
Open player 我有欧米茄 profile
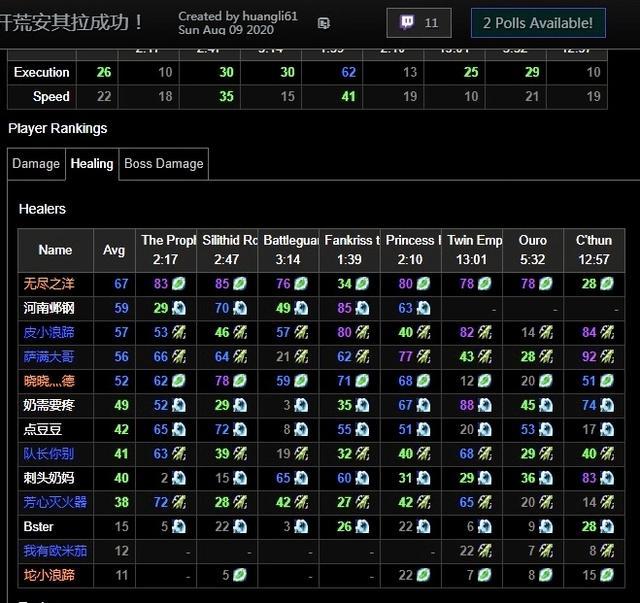[55, 551]
